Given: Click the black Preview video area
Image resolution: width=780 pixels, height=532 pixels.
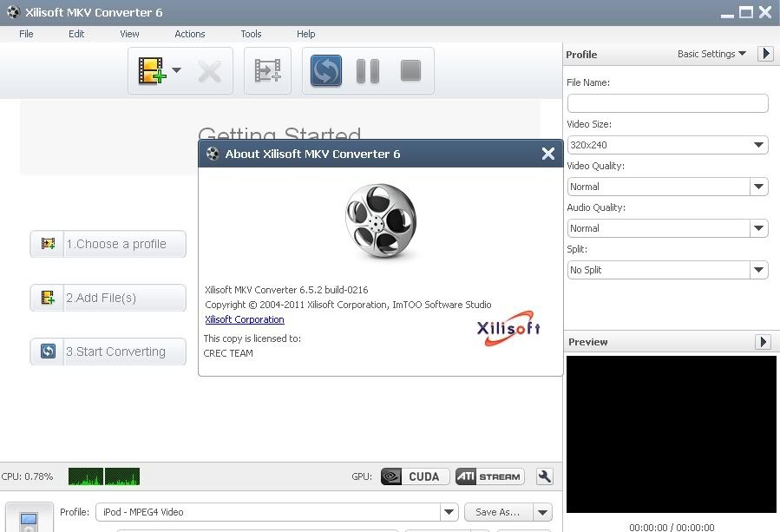Looking at the screenshot, I should [x=671, y=434].
